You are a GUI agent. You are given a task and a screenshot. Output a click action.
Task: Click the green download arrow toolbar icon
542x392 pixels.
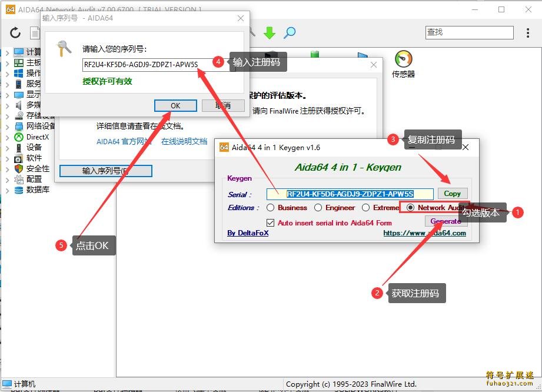(269, 33)
